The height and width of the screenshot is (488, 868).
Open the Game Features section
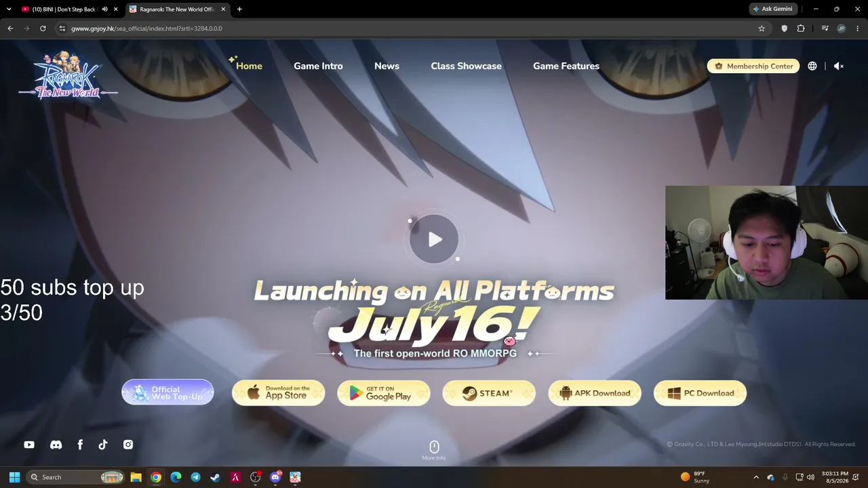pyautogui.click(x=566, y=66)
